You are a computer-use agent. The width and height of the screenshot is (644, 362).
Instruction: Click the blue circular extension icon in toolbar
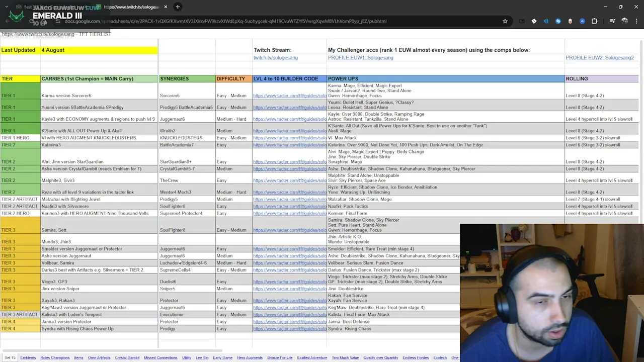coord(558,21)
